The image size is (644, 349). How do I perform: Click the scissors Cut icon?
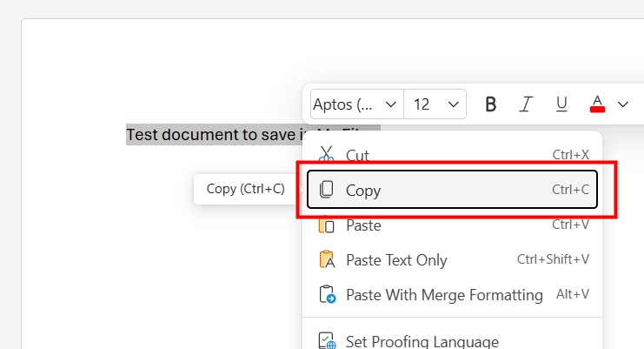pos(327,155)
